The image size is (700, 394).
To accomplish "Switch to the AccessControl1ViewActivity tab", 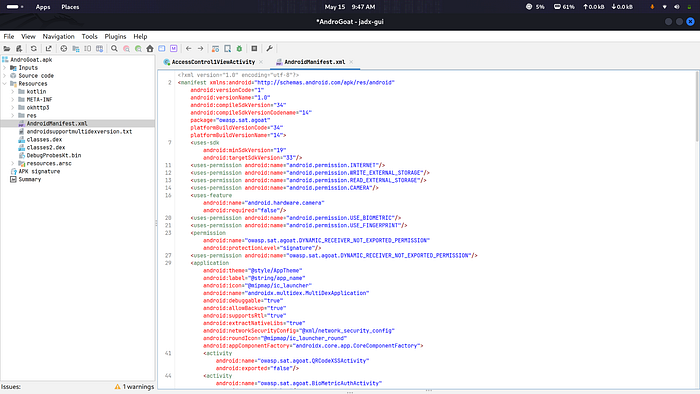I will pyautogui.click(x=213, y=62).
